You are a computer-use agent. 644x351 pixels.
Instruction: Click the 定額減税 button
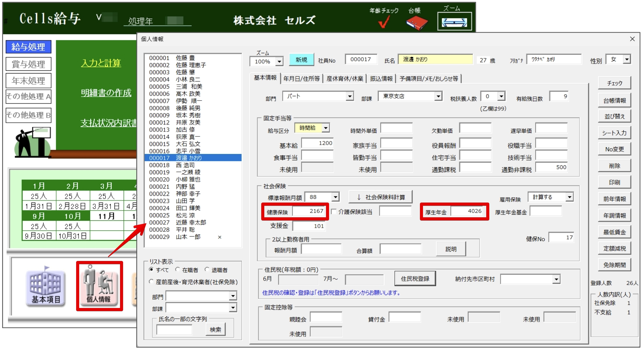click(615, 248)
